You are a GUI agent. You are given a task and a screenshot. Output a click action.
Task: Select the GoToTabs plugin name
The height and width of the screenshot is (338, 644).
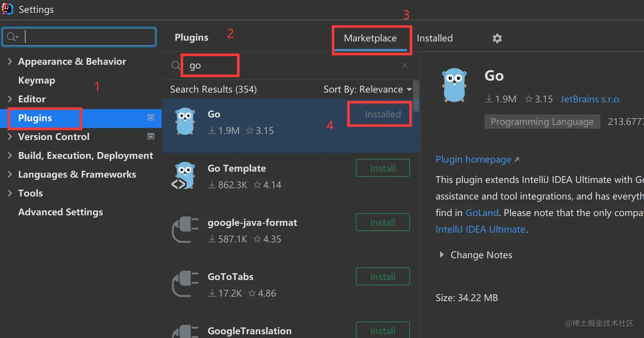230,277
